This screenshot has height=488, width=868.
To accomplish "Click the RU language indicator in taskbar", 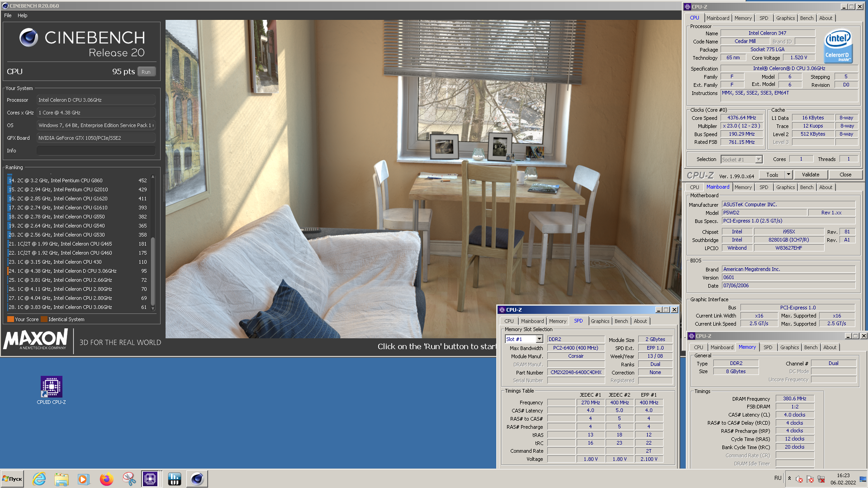I will [778, 478].
